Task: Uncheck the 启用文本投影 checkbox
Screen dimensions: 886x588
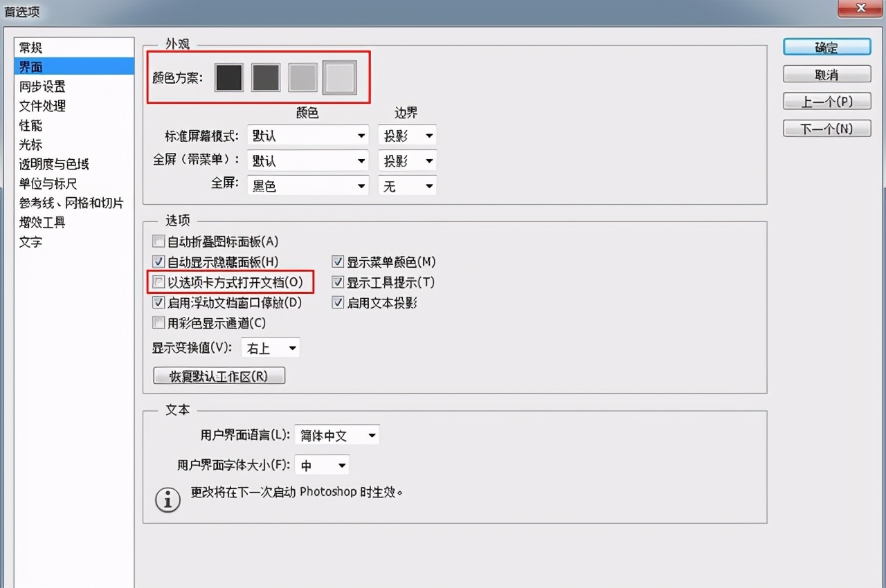Action: point(338,302)
